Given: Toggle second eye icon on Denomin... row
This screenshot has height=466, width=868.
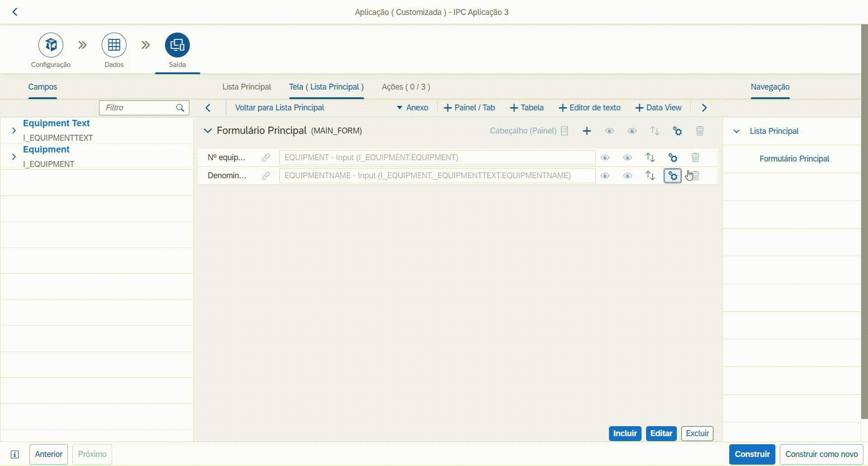Looking at the screenshot, I should [x=627, y=176].
